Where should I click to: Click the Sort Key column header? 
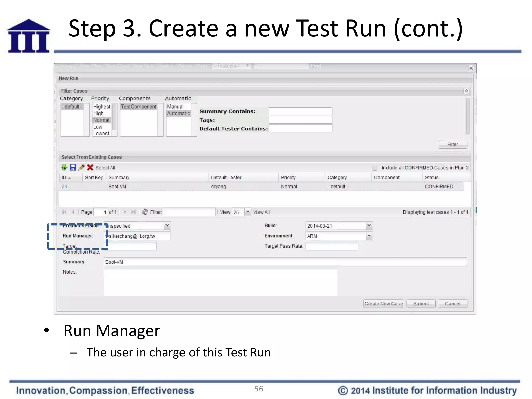(x=94, y=177)
